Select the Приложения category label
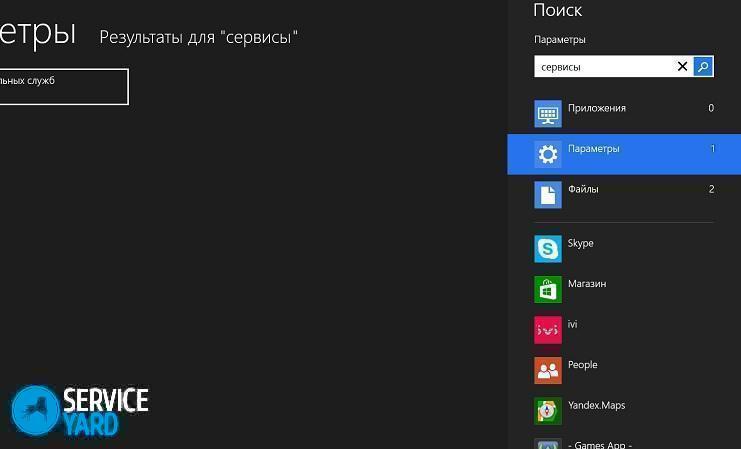Viewport: 741px width, 449px height. coord(596,108)
